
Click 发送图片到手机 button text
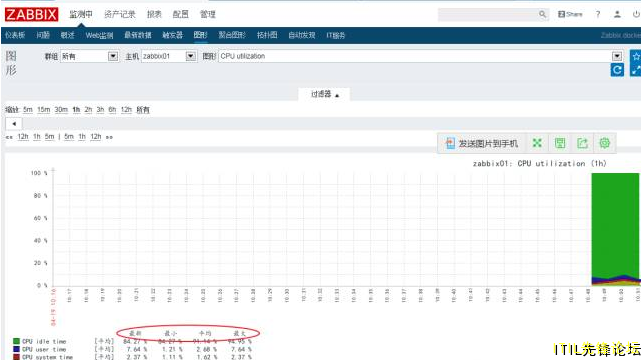[488, 143]
